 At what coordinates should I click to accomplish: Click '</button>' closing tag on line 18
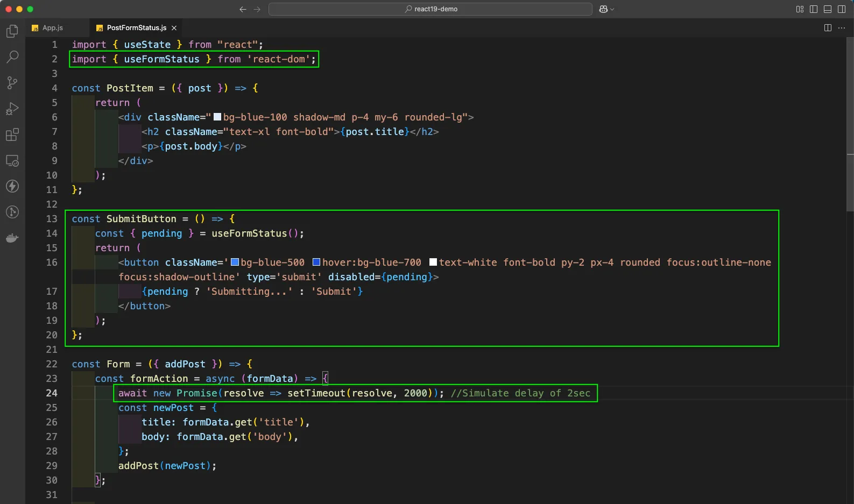point(144,306)
